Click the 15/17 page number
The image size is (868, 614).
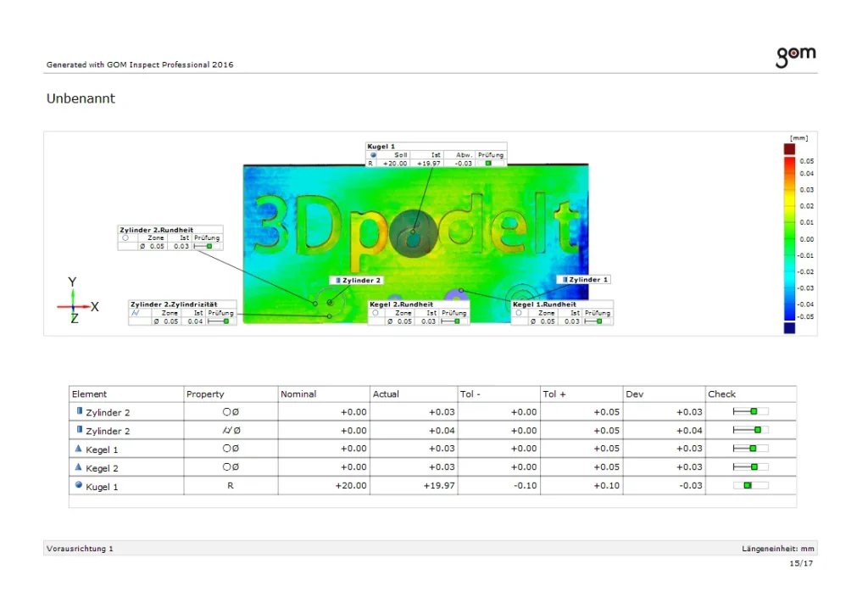point(801,564)
